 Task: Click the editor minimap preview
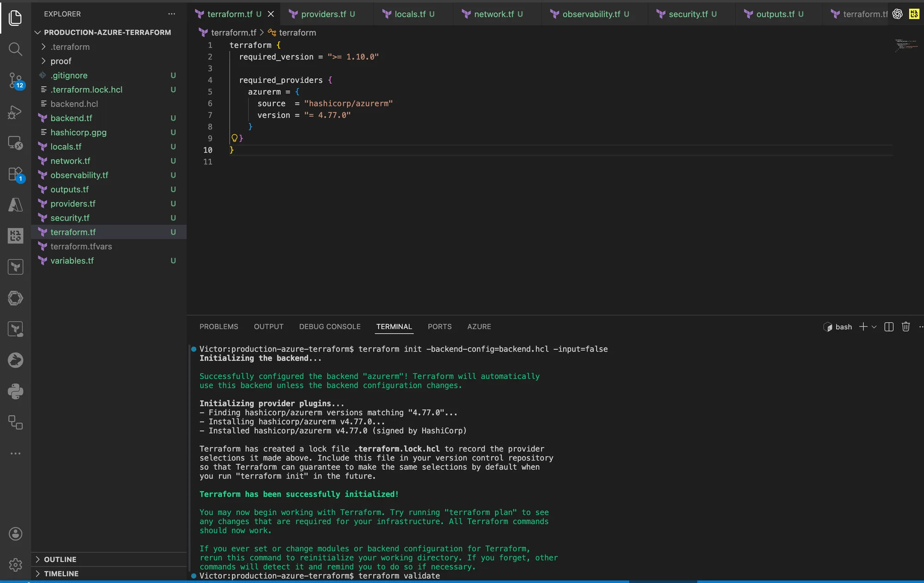906,45
